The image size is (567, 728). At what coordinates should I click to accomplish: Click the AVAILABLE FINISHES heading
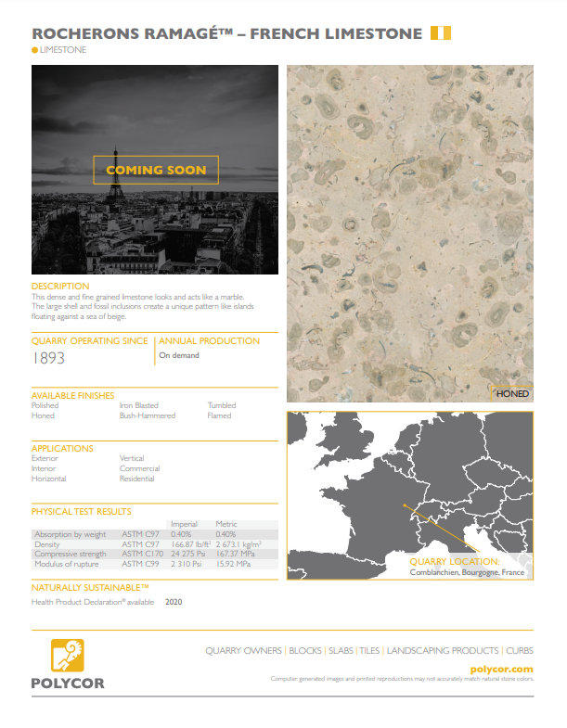(x=73, y=396)
